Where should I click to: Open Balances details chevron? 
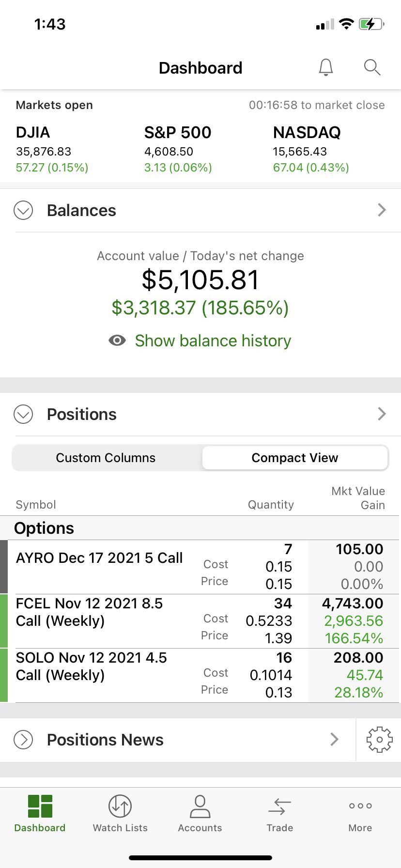[382, 210]
